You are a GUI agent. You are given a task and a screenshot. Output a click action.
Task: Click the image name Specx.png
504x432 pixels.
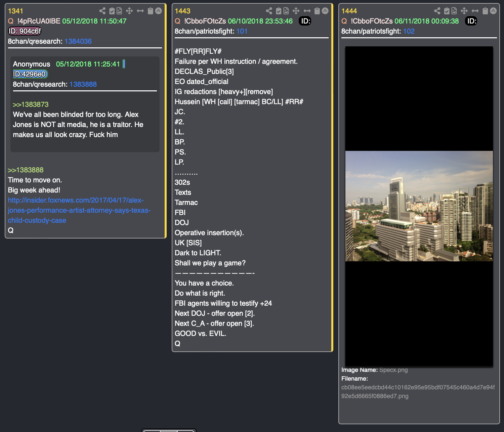click(393, 370)
